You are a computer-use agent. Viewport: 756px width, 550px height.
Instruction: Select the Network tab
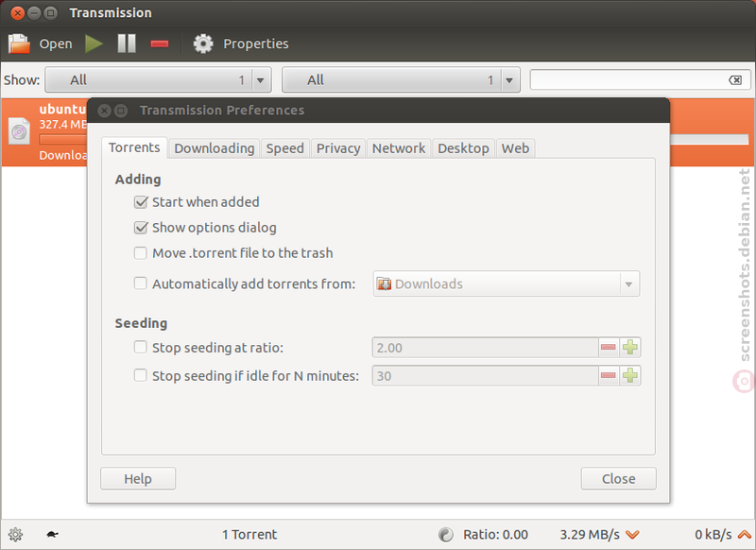399,148
